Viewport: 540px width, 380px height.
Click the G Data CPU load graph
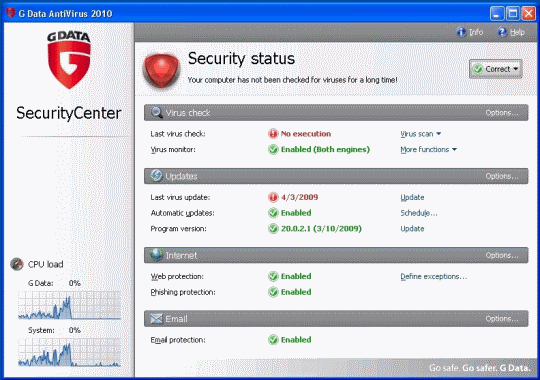click(x=69, y=305)
